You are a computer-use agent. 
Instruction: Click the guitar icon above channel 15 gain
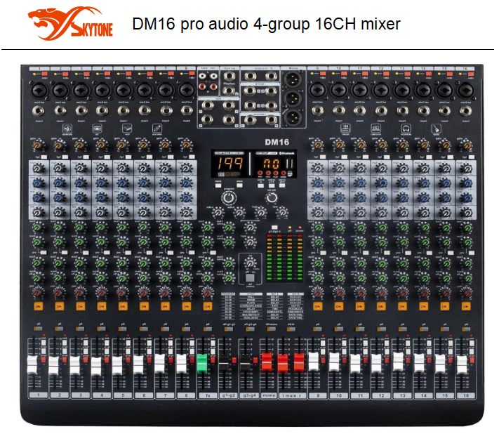436,129
